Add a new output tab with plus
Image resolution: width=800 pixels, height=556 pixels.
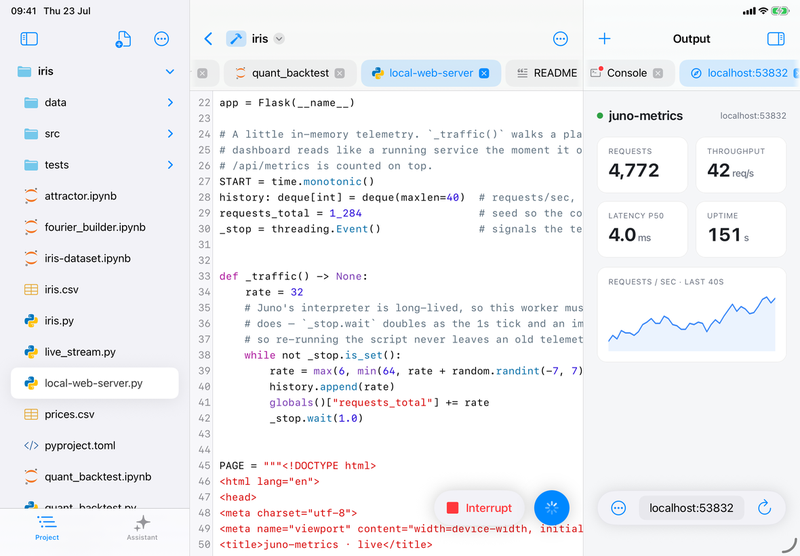[x=605, y=39]
